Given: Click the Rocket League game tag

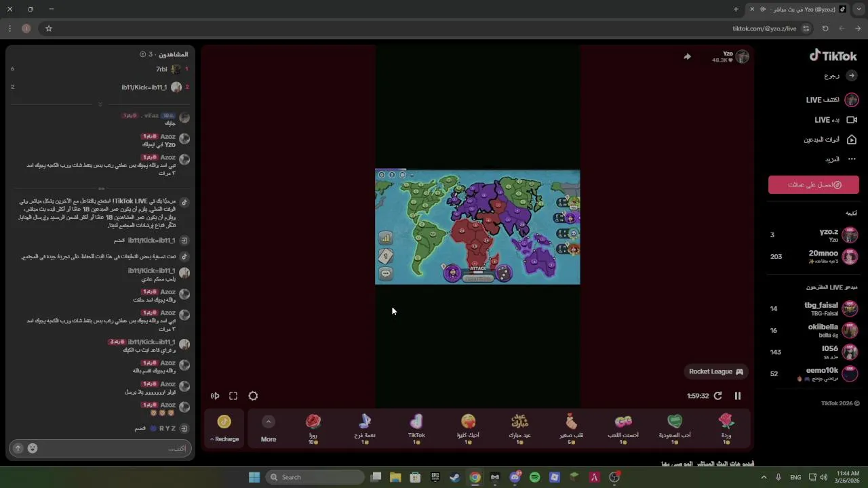Looking at the screenshot, I should (716, 371).
